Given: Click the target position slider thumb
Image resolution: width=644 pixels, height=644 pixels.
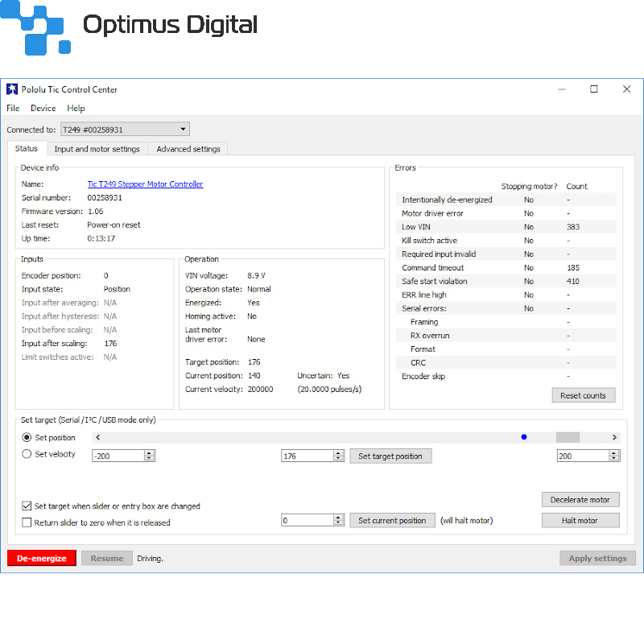Looking at the screenshot, I should pyautogui.click(x=568, y=437).
